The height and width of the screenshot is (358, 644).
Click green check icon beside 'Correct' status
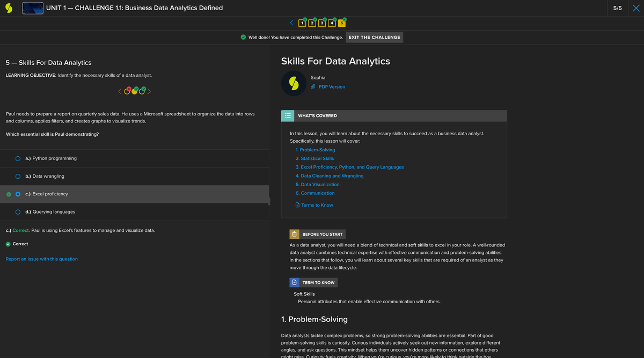[8, 244]
